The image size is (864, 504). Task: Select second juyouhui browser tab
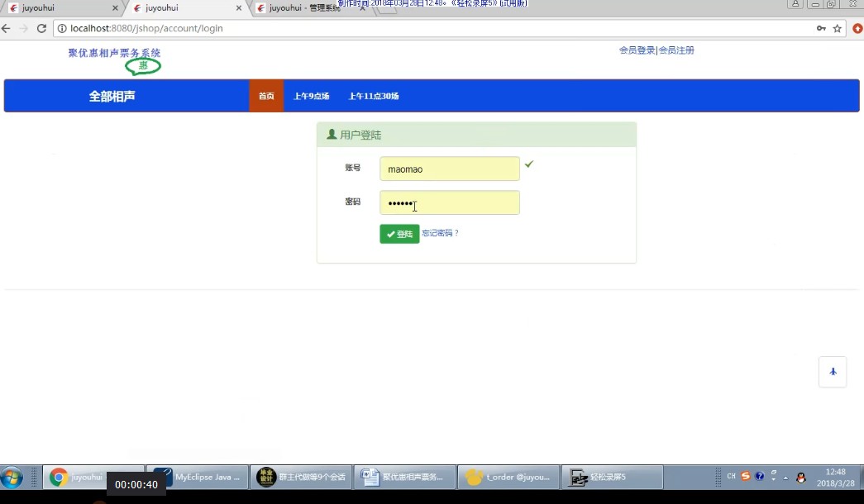click(x=184, y=8)
